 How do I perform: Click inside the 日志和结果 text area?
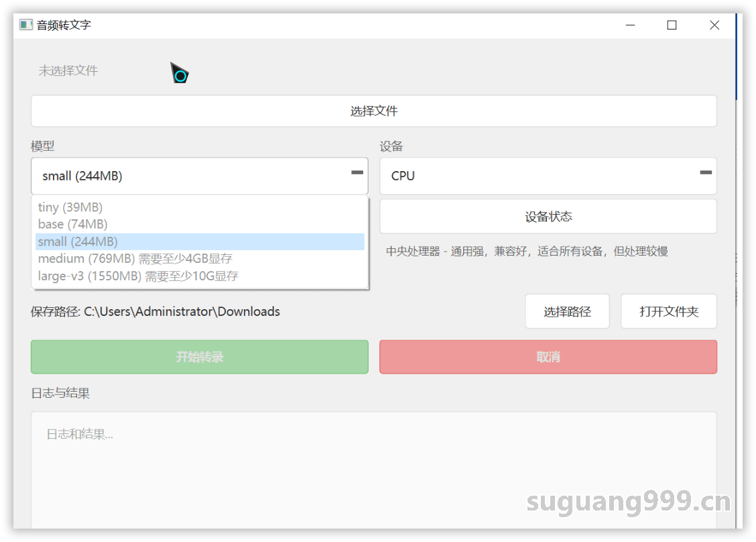(x=373, y=470)
